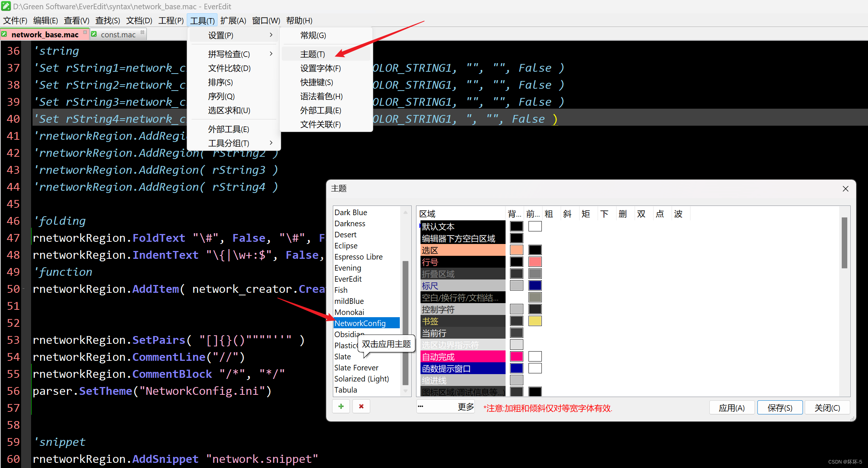This screenshot has width=868, height=468.
Task: Click the 应用(A) button
Action: pyautogui.click(x=731, y=408)
